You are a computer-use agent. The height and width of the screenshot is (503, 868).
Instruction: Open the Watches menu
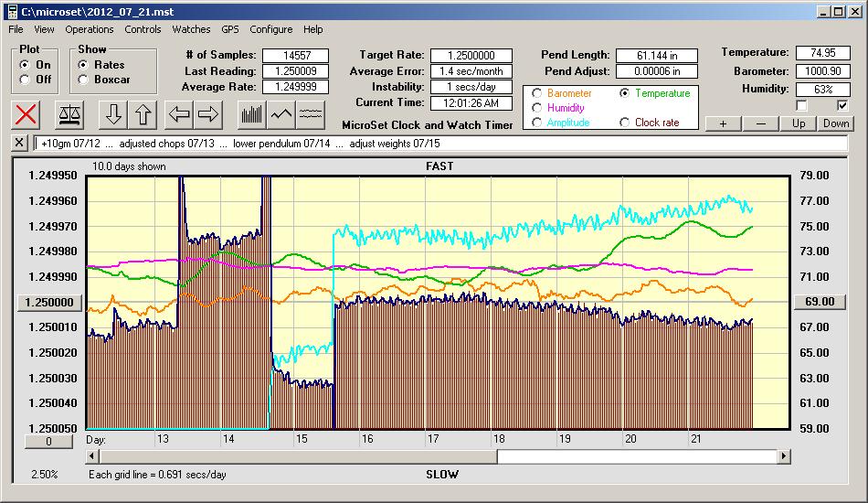191,29
